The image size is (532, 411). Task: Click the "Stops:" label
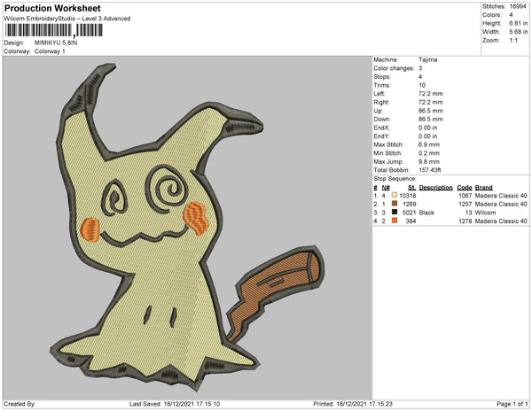tap(381, 76)
